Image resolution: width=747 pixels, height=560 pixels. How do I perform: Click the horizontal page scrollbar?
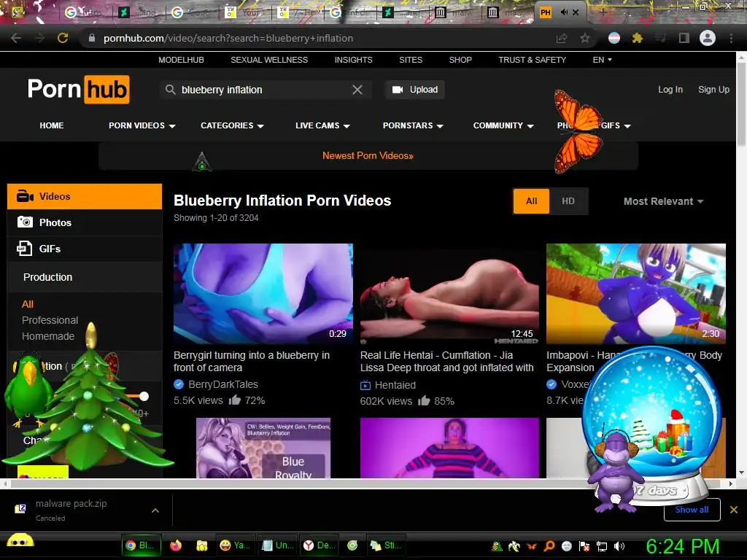click(x=366, y=483)
